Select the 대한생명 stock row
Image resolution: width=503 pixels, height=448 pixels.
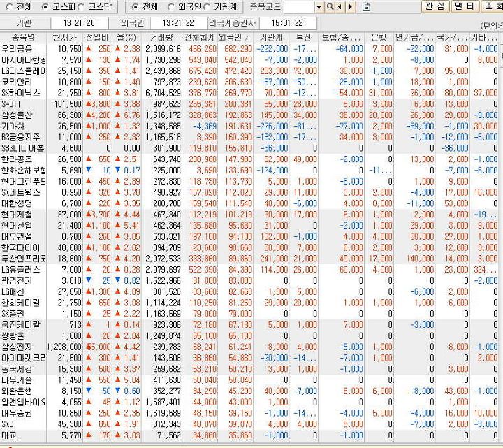(249, 203)
